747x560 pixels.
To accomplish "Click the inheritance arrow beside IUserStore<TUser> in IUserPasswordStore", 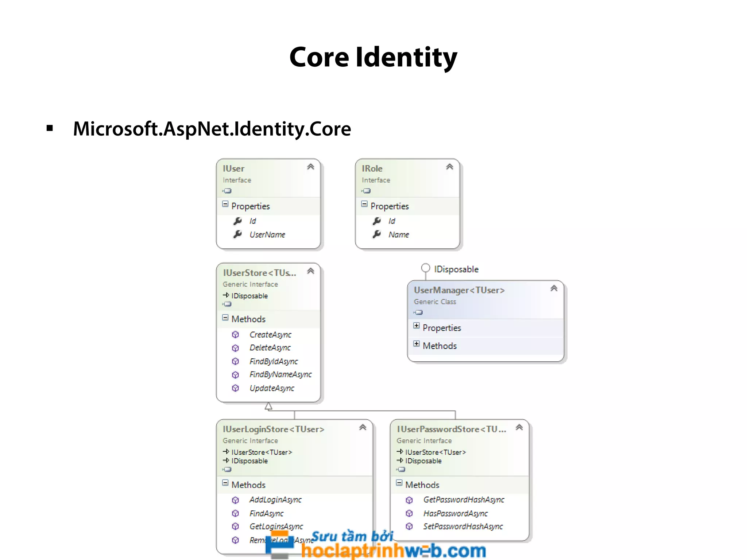I will click(x=400, y=452).
